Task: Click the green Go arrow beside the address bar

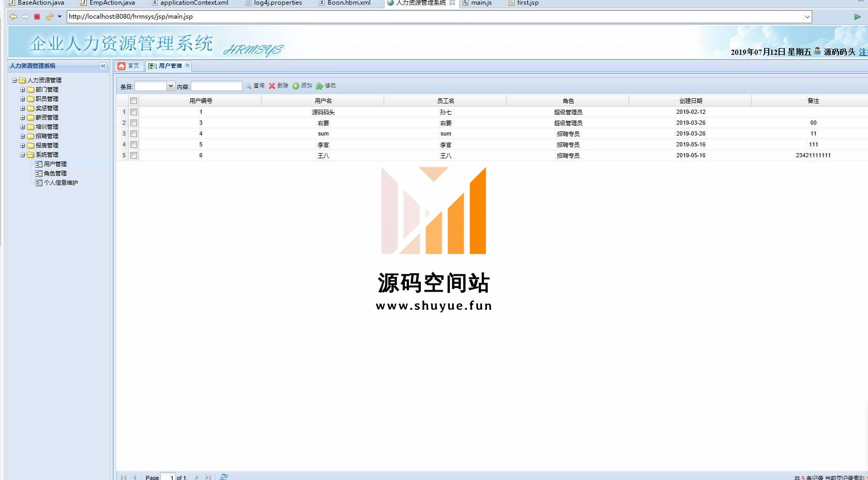Action: (x=857, y=17)
